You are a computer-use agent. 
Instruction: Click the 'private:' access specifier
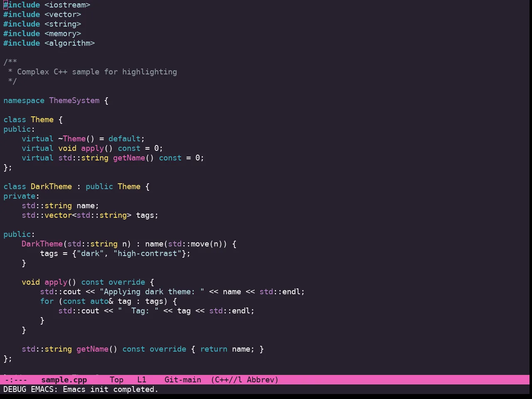21,196
